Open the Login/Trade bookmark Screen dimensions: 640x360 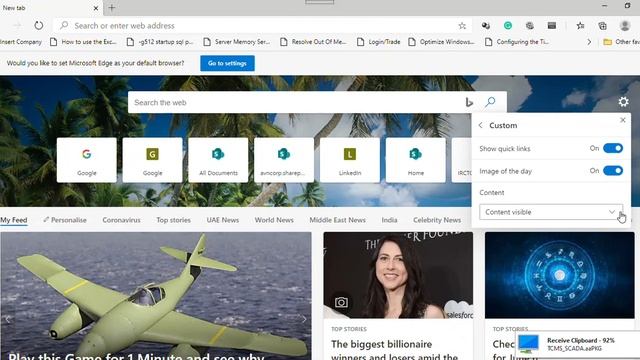click(x=379, y=42)
